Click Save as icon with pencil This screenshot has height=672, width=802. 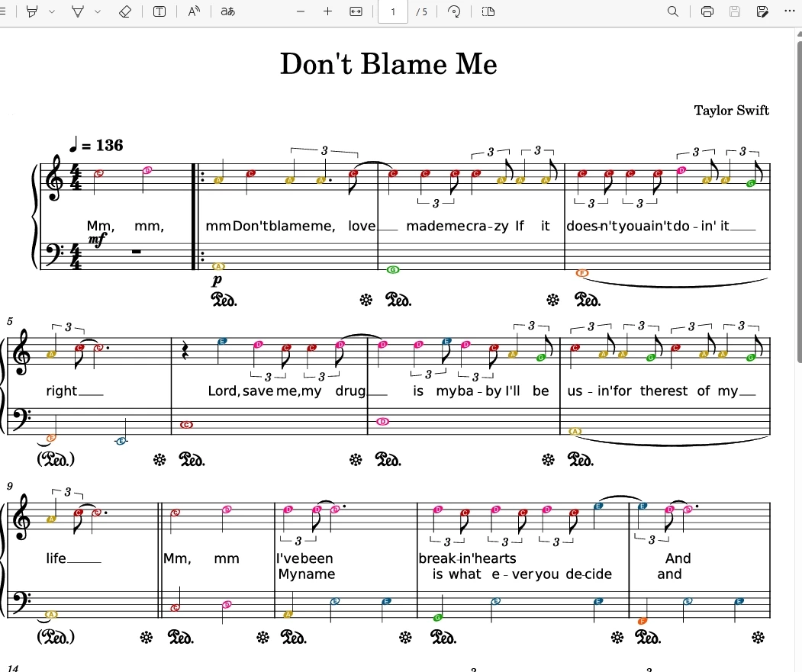tap(762, 11)
